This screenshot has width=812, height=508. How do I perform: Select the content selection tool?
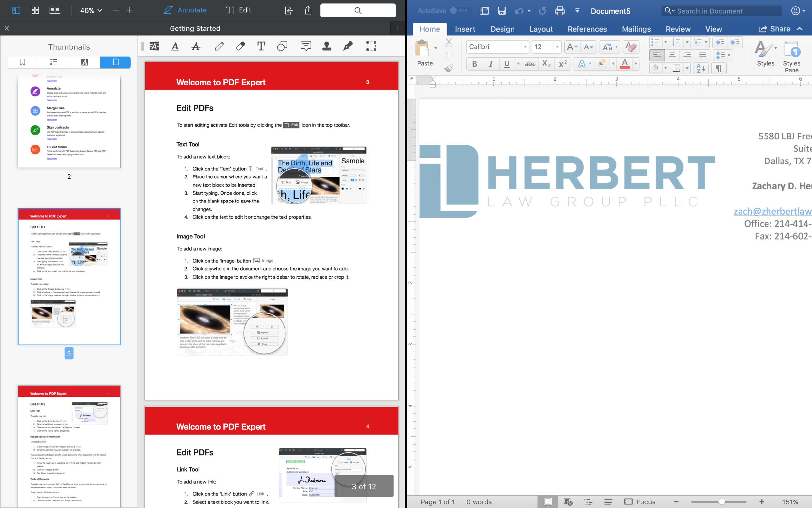[x=371, y=46]
